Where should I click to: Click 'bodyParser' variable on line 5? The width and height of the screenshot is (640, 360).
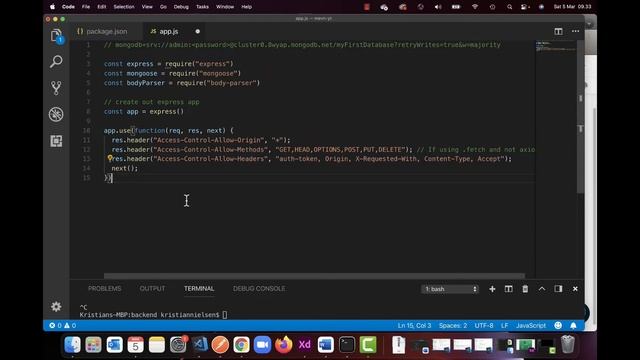click(145, 83)
